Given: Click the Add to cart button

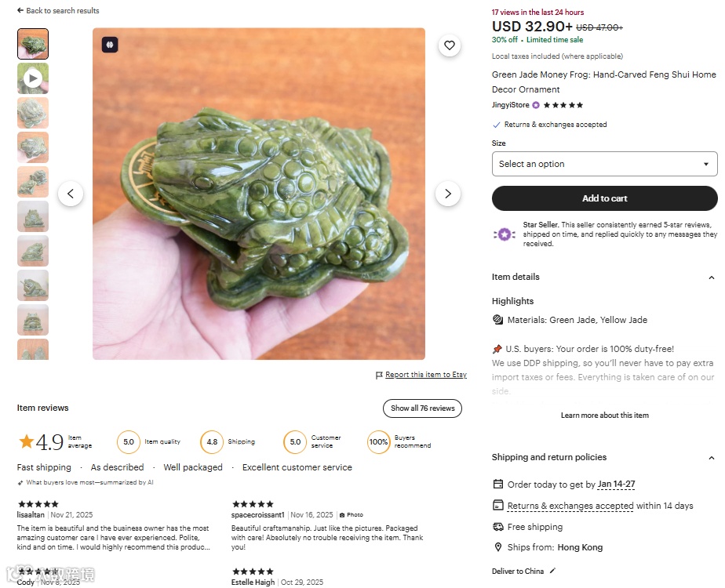Looking at the screenshot, I should click(x=604, y=198).
